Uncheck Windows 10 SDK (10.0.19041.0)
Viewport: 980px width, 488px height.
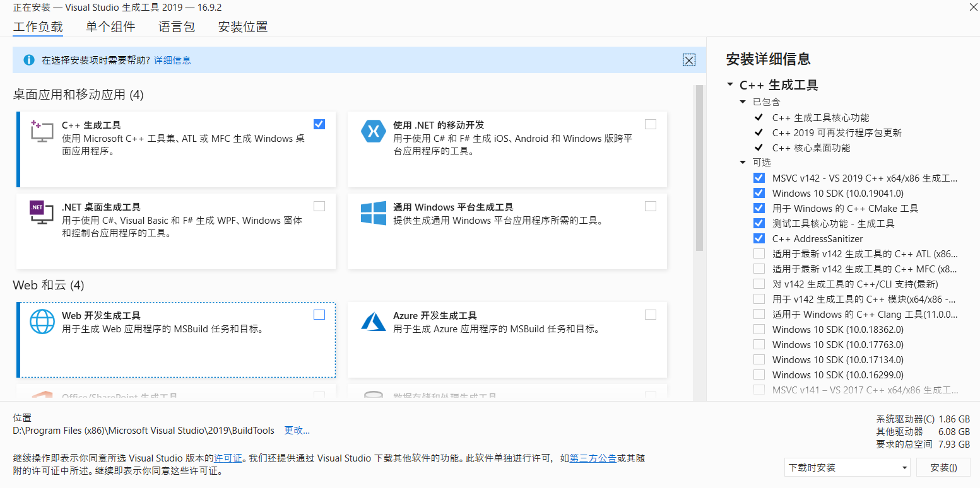[x=759, y=193]
